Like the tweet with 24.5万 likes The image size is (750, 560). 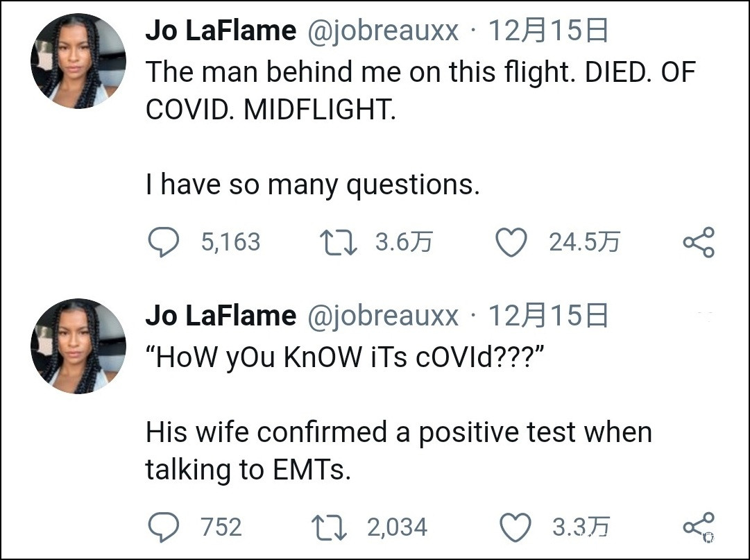click(511, 242)
